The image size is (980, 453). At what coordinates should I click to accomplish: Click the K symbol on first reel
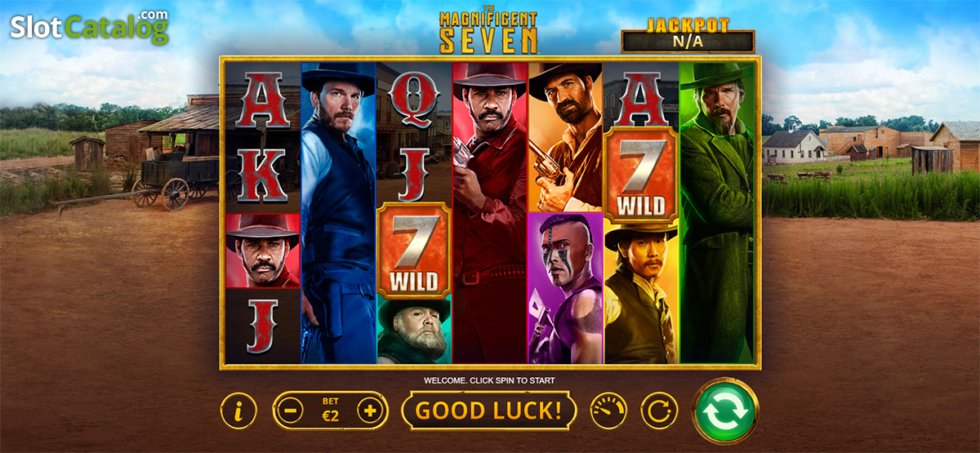click(262, 175)
